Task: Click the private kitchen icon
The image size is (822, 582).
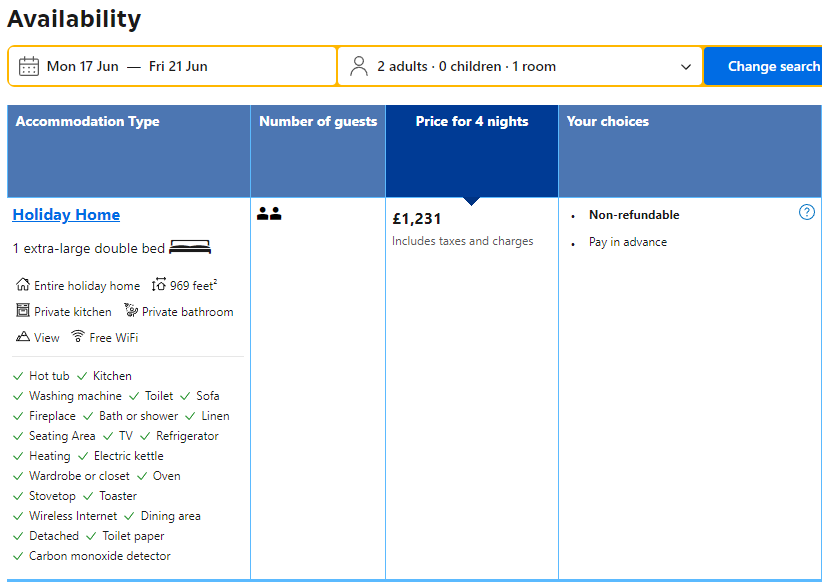Action: (23, 311)
